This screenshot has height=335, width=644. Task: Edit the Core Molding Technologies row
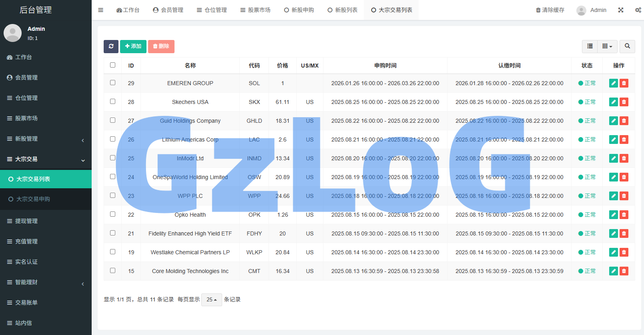[x=613, y=271]
